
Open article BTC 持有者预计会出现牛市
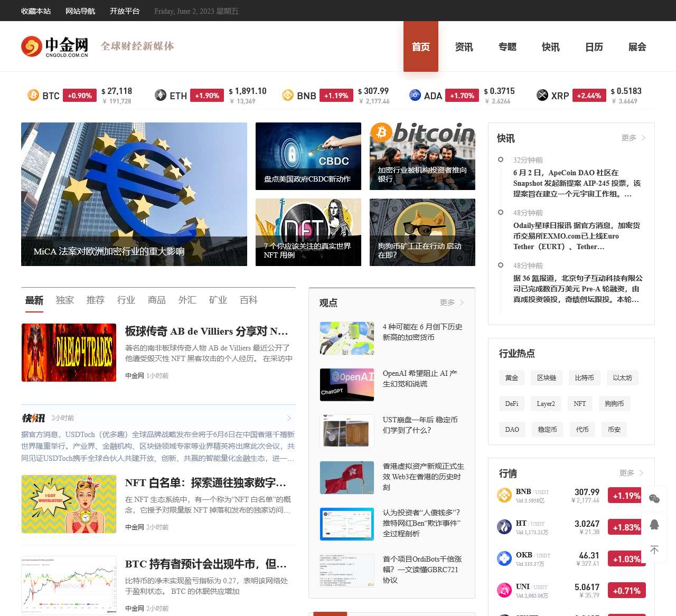[x=206, y=564]
